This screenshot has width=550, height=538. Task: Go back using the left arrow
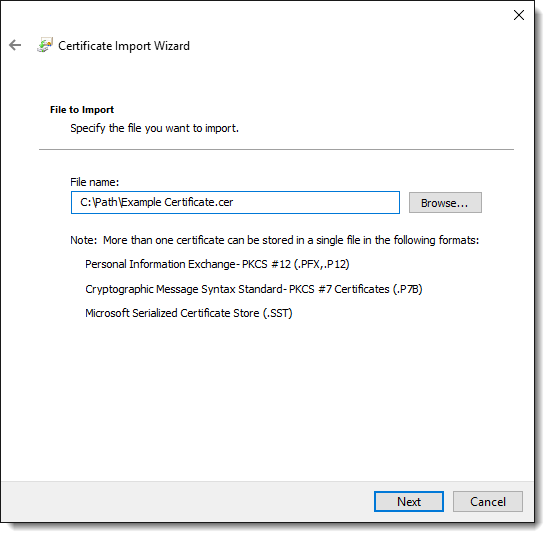click(15, 45)
